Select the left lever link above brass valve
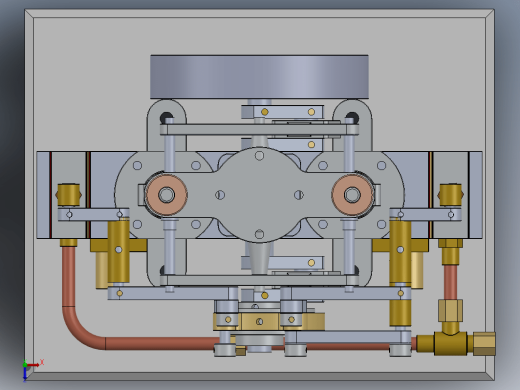Viewport: 520px width, 390px height. click(x=94, y=214)
